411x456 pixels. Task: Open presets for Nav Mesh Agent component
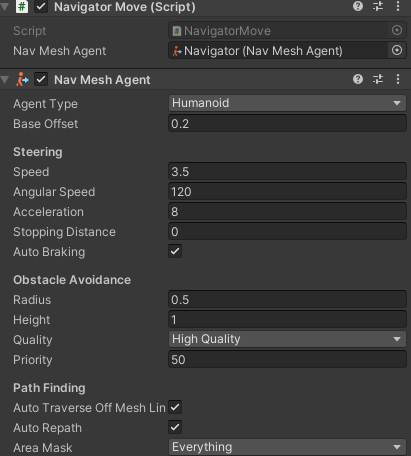[378, 79]
